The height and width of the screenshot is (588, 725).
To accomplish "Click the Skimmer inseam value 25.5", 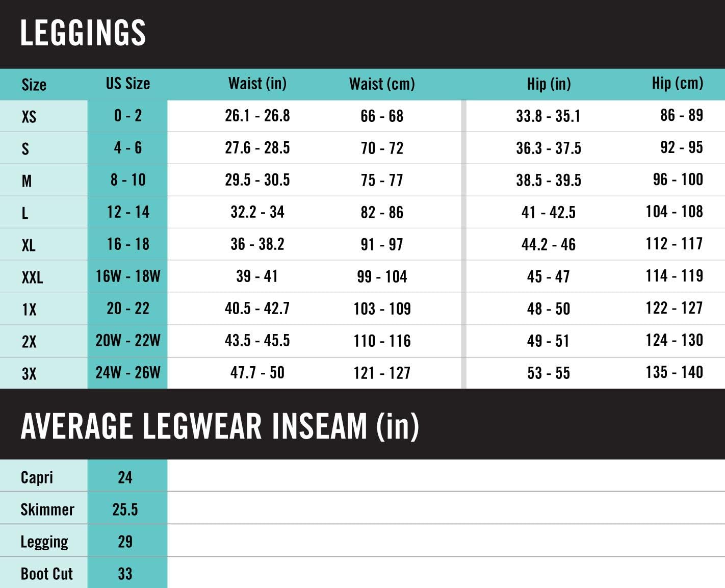I will [x=125, y=509].
